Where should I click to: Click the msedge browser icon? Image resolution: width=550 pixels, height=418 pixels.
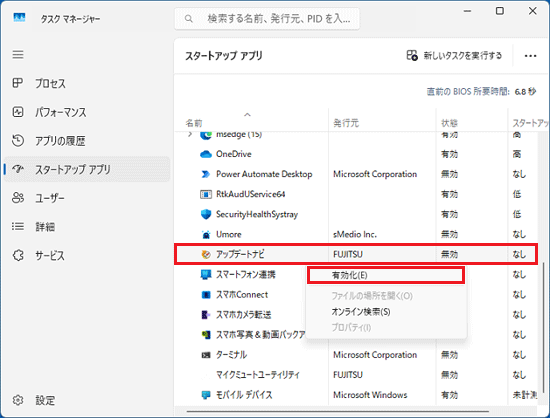(206, 135)
